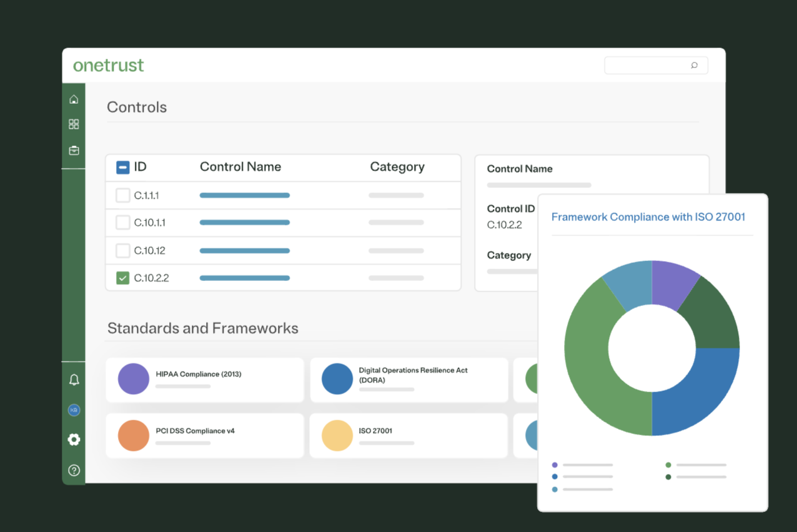
Task: Open the ISO 27001 framework card
Action: point(409,436)
